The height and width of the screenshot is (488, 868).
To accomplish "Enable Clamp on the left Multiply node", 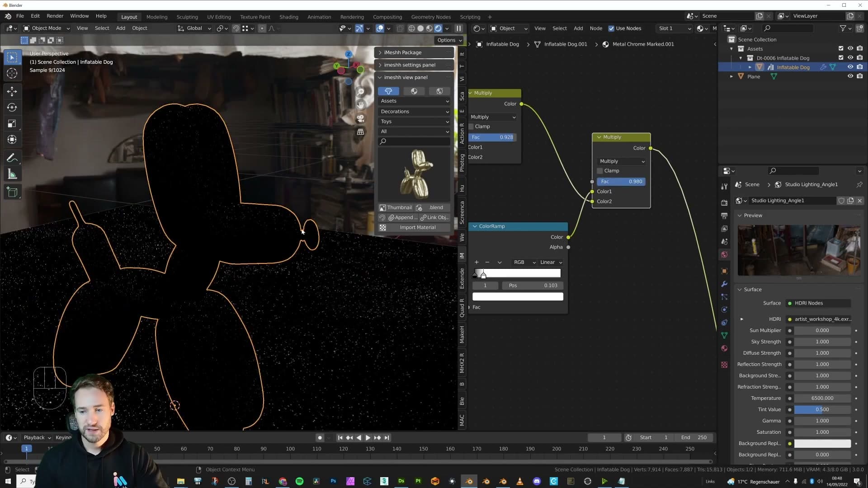I will coord(471,127).
